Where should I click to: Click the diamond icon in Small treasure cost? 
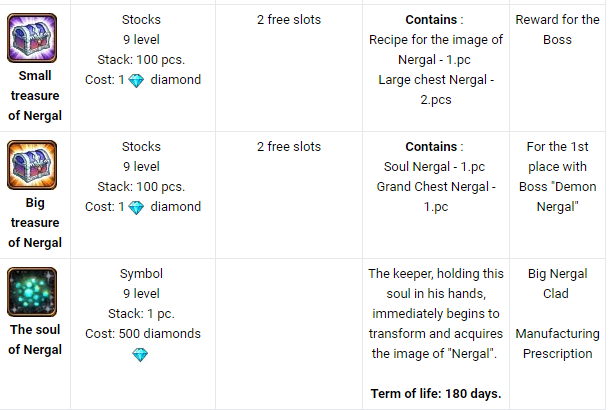[136, 80]
